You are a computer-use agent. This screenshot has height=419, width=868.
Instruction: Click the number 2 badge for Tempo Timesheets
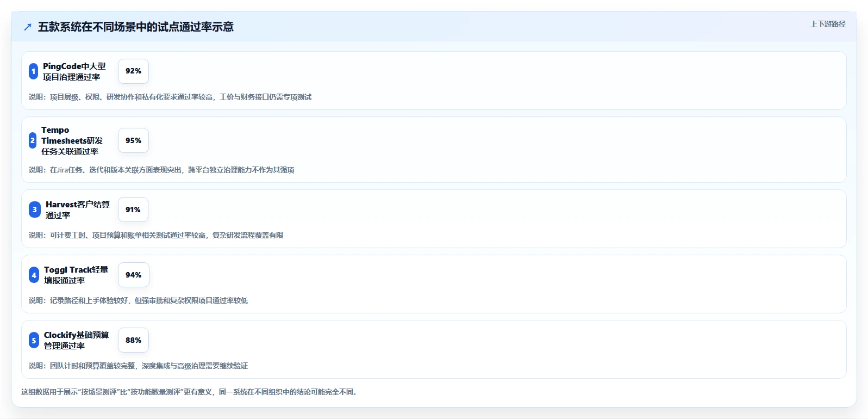33,140
